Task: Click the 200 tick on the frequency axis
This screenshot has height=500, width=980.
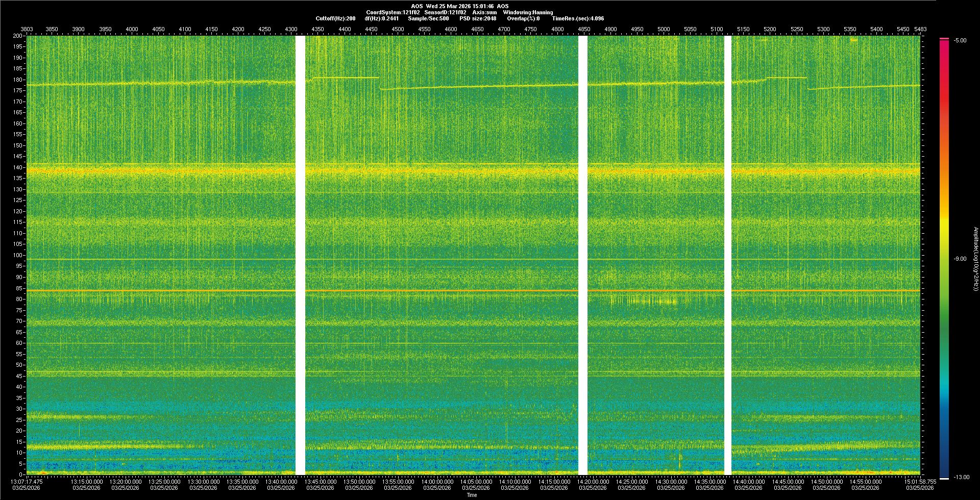Action: (x=17, y=36)
